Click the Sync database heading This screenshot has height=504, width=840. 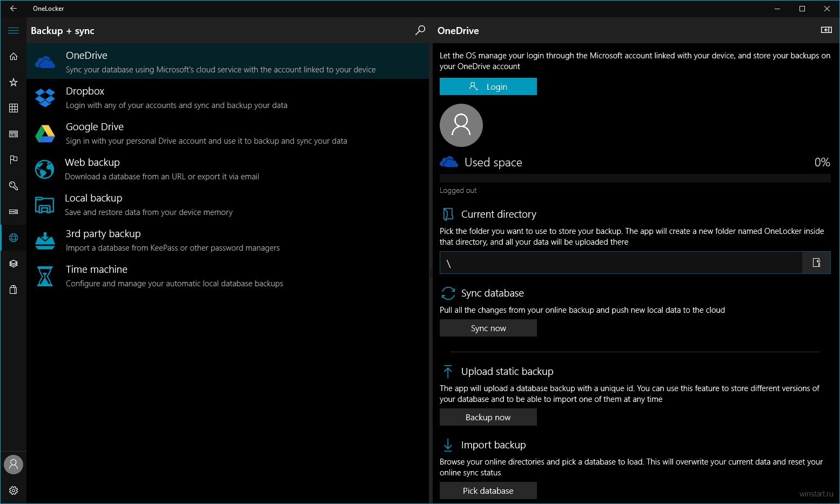[x=493, y=293]
